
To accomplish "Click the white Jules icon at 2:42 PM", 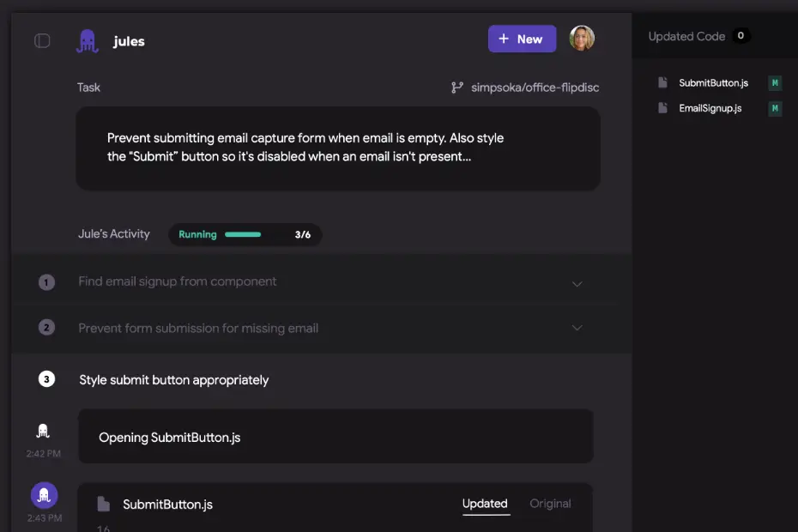I will tap(43, 431).
